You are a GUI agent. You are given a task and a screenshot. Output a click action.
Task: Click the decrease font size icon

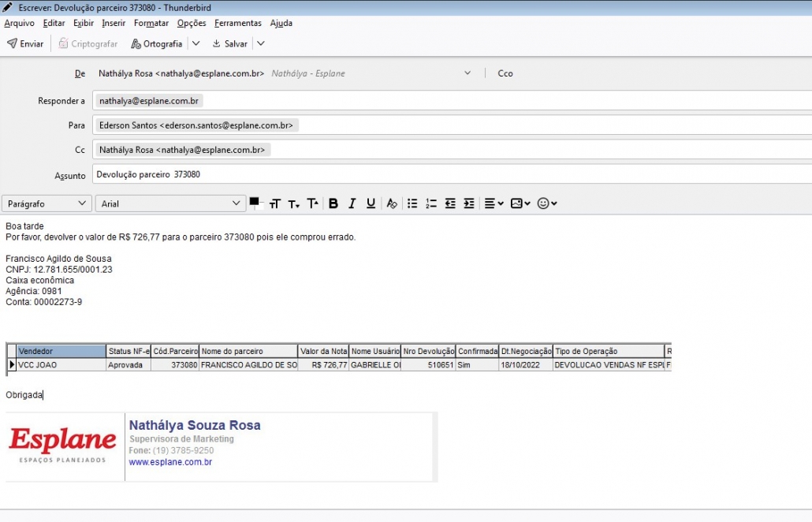click(x=293, y=203)
